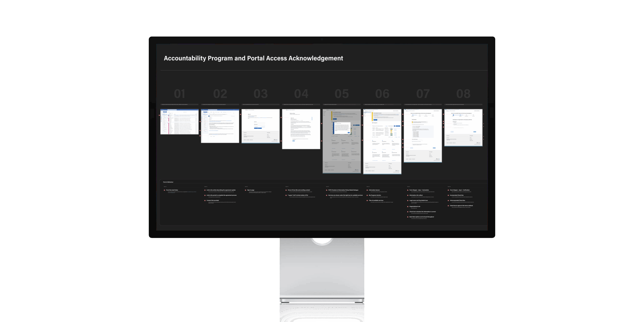Image resolution: width=644 pixels, height=322 pixels.
Task: Tick the declaration checkbox in screen 07
Action: [412, 144]
